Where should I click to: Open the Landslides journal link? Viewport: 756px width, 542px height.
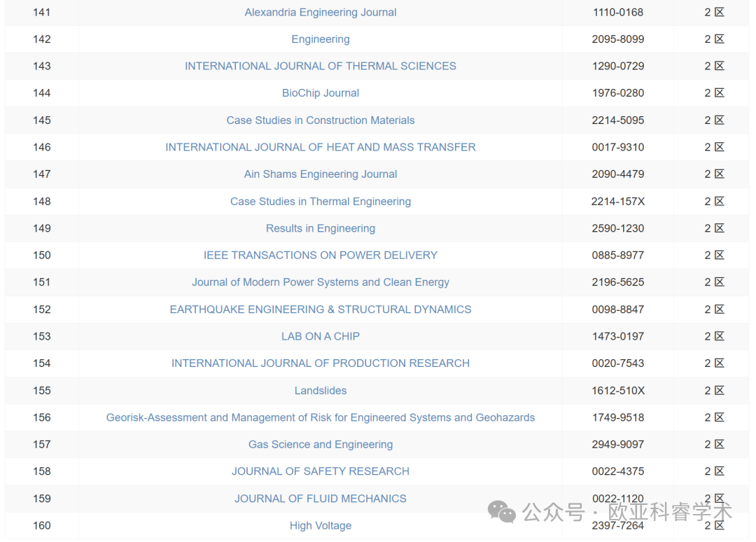(x=320, y=391)
